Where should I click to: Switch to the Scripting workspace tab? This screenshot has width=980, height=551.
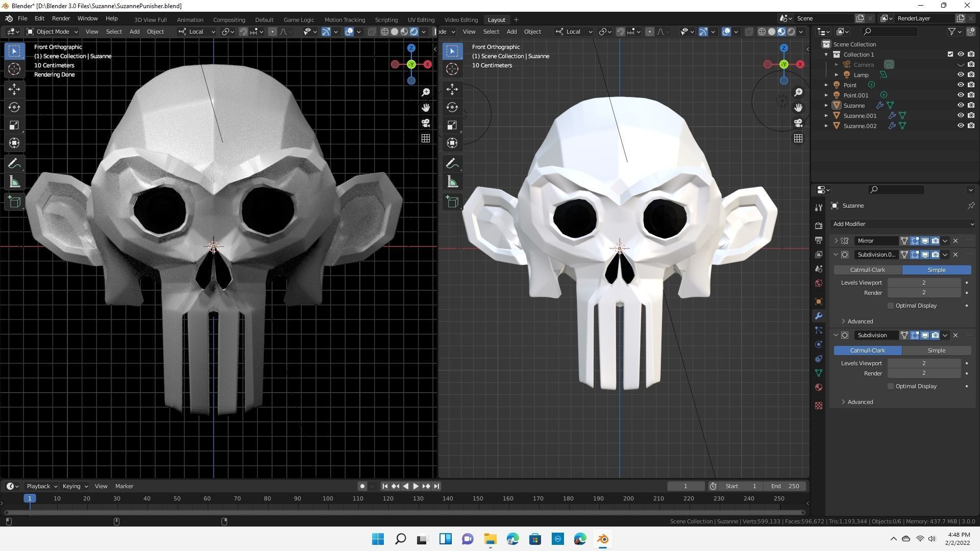pyautogui.click(x=386, y=20)
